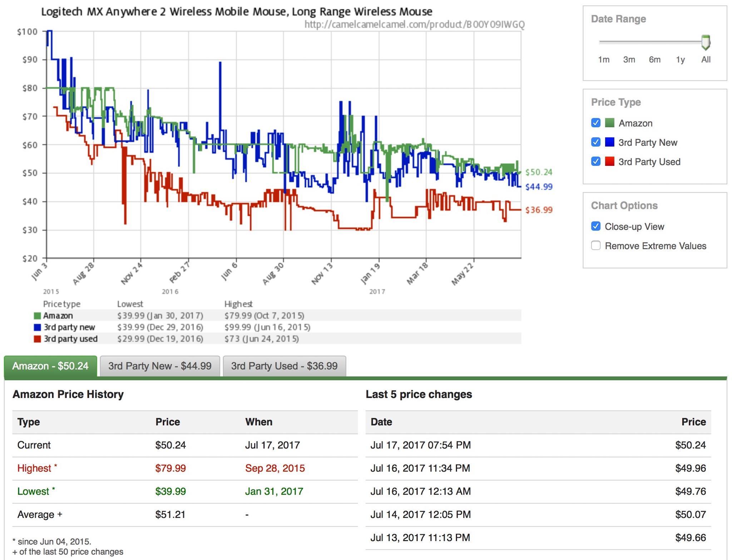Click the green Amazon legend square below chart
Image resolution: width=732 pixels, height=560 pixels.
coord(37,316)
